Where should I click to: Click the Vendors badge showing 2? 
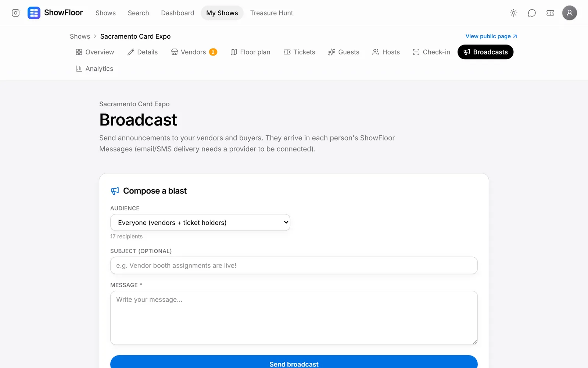click(x=213, y=52)
